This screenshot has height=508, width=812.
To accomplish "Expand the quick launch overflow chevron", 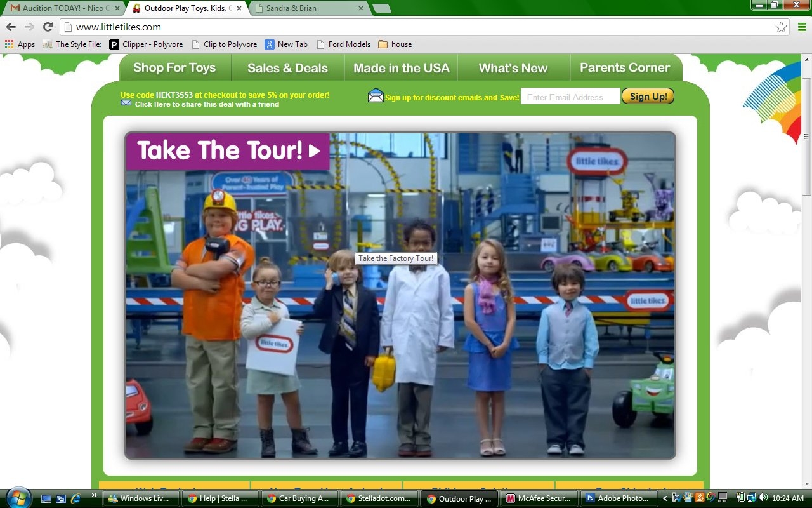I will tap(95, 495).
